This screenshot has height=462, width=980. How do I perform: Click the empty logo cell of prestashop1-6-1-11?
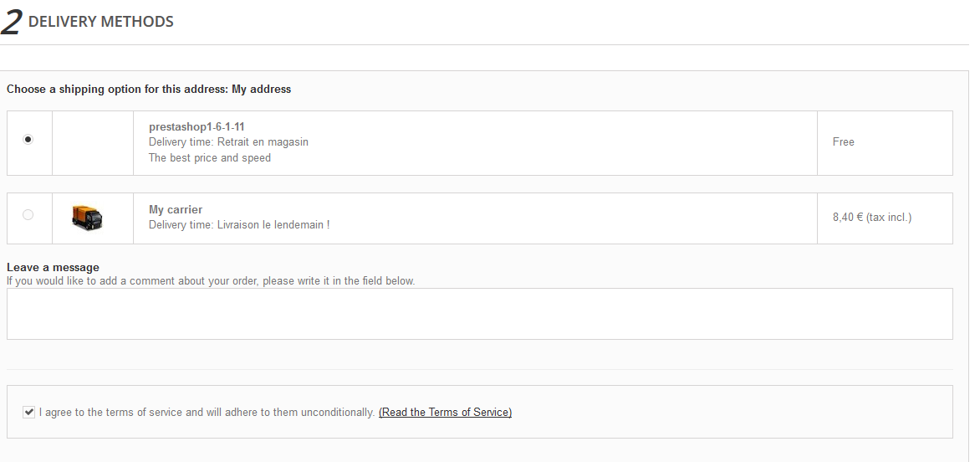click(x=92, y=142)
